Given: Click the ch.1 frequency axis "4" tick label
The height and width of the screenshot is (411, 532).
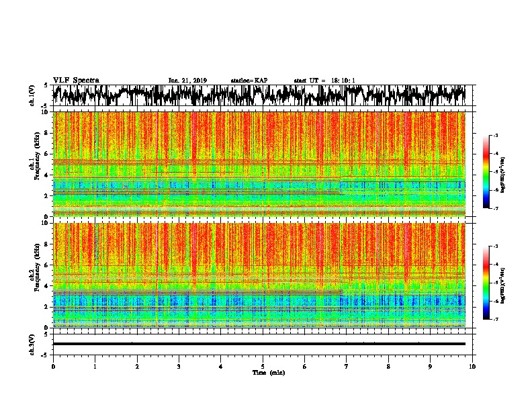Looking at the screenshot, I should pyautogui.click(x=47, y=175).
